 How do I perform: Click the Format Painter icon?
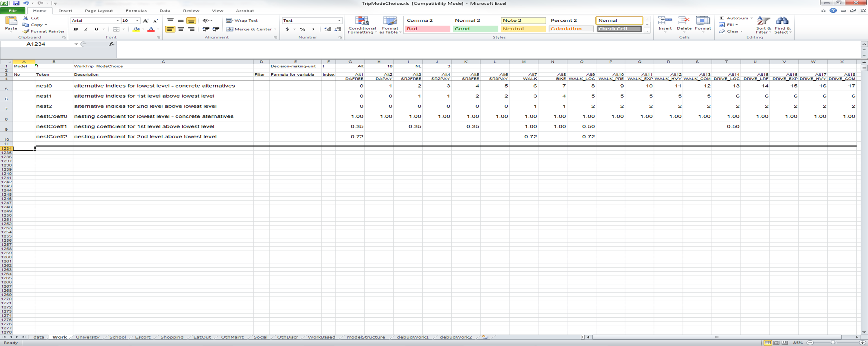(26, 31)
